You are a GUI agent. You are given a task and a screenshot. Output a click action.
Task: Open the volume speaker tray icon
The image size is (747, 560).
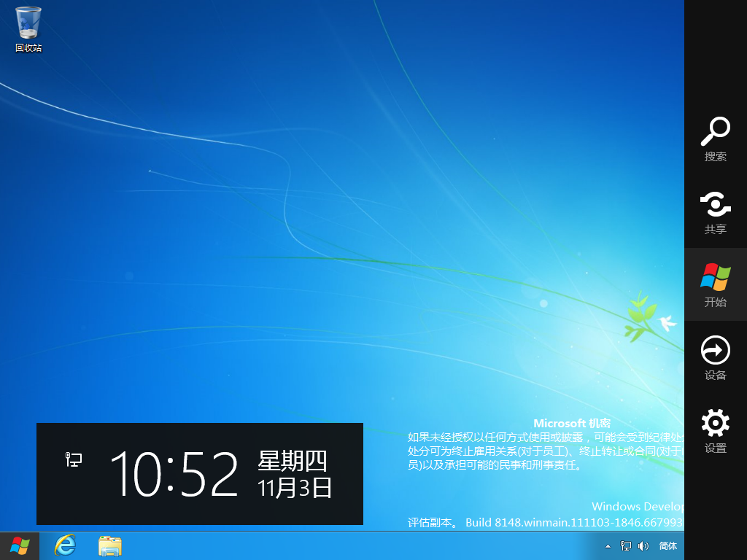(x=643, y=546)
